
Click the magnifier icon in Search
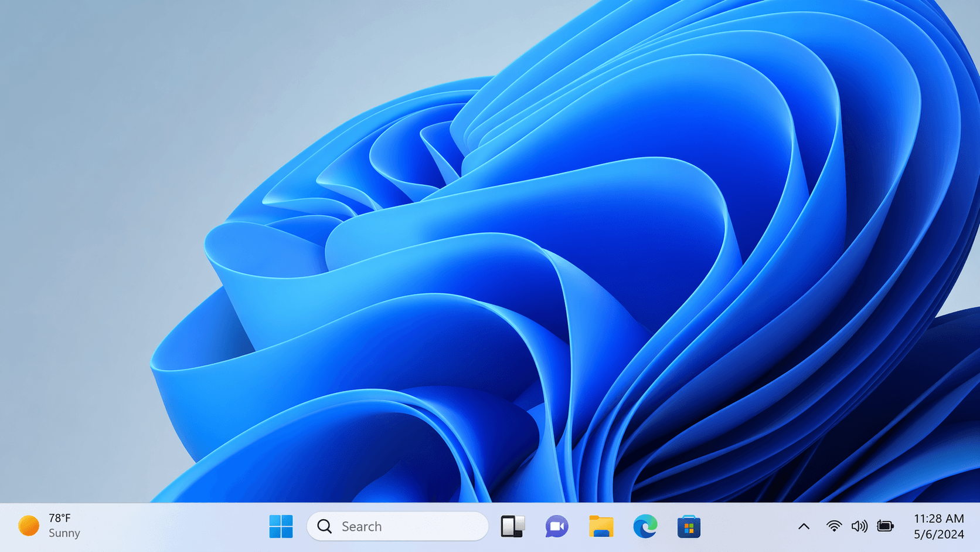[x=325, y=526]
